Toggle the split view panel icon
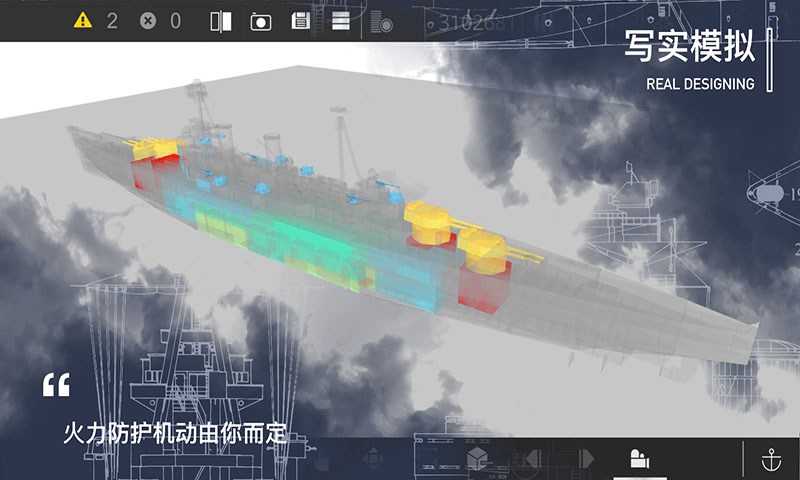 [221, 21]
